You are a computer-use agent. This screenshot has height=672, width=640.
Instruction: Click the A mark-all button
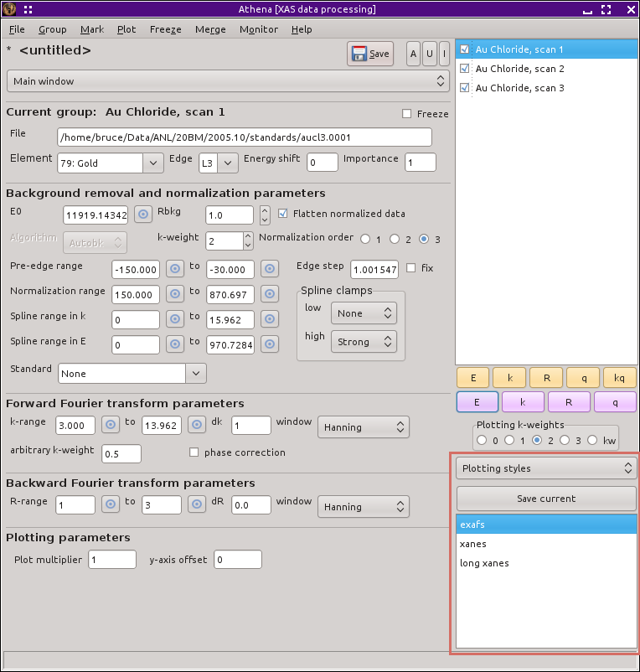[413, 54]
